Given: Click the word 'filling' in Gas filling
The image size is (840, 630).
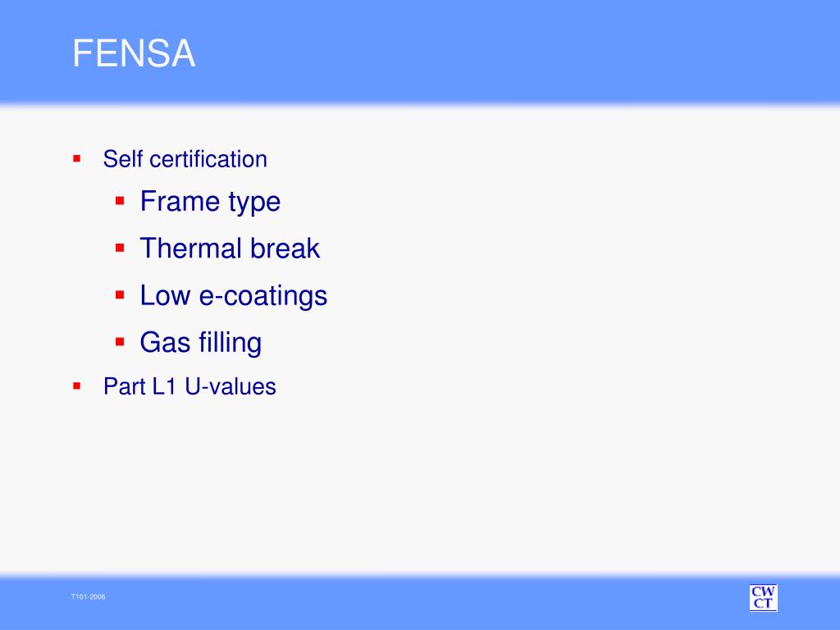Looking at the screenshot, I should pyautogui.click(x=231, y=343).
